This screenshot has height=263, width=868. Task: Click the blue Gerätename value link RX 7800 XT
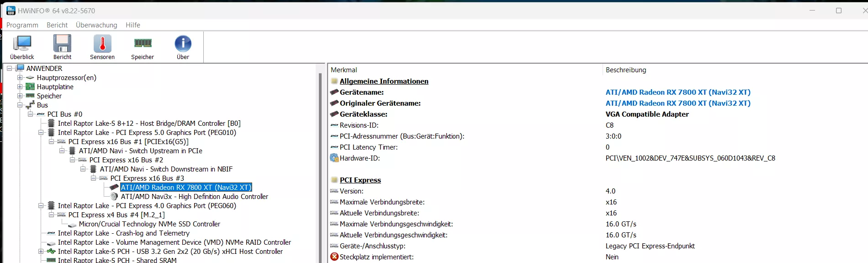click(x=678, y=92)
